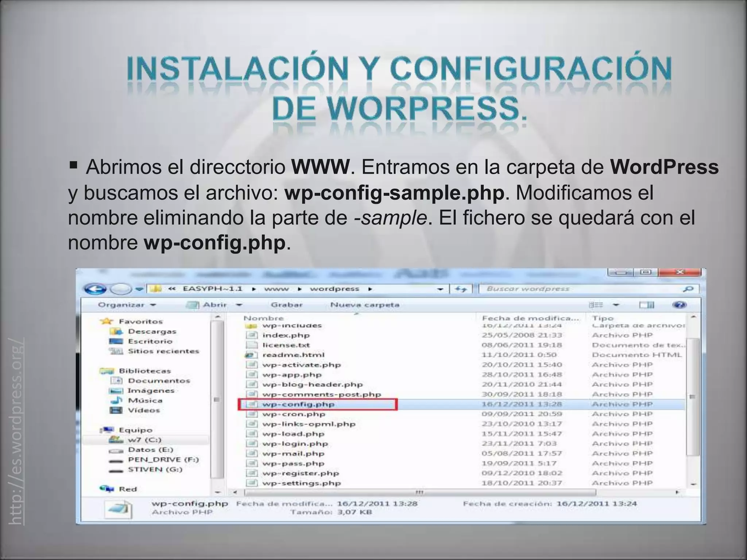Expand the Abrir dropdown arrow
Viewport: 747px width, 560px height.
(x=239, y=305)
